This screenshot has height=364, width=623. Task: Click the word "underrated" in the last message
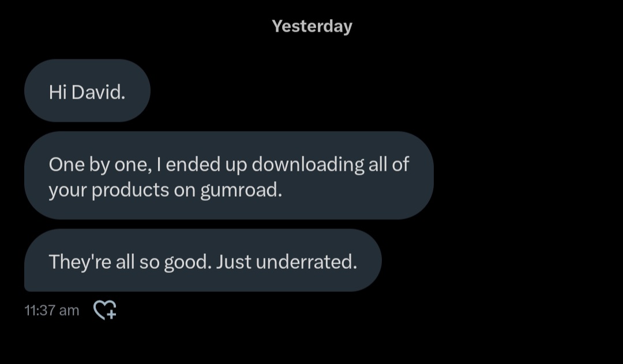click(x=306, y=262)
